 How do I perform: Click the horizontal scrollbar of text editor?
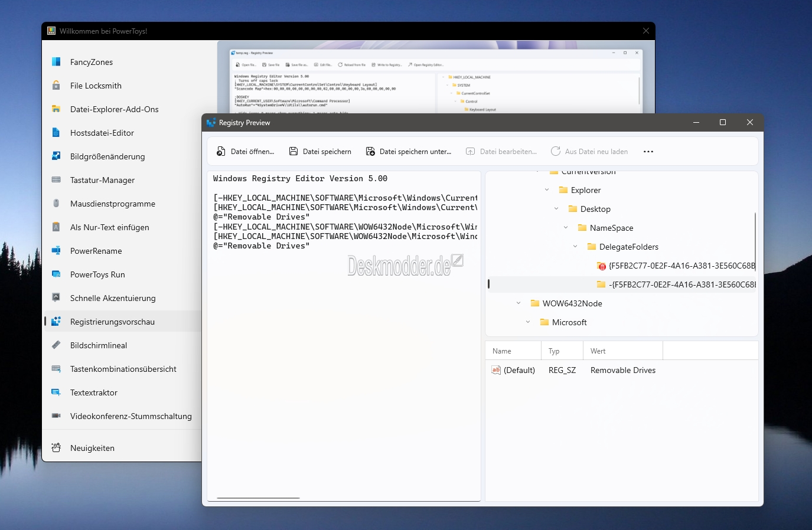[258, 498]
